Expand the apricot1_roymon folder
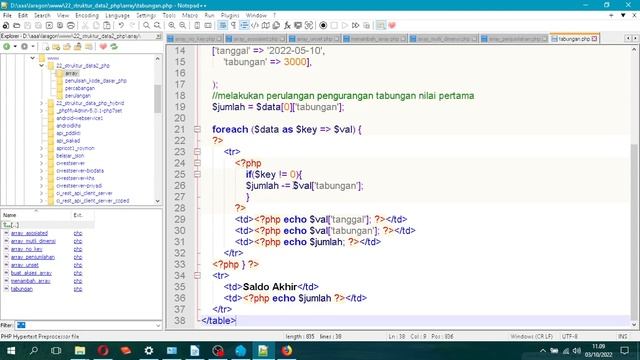Viewport: 640px width, 360px height. (42, 148)
